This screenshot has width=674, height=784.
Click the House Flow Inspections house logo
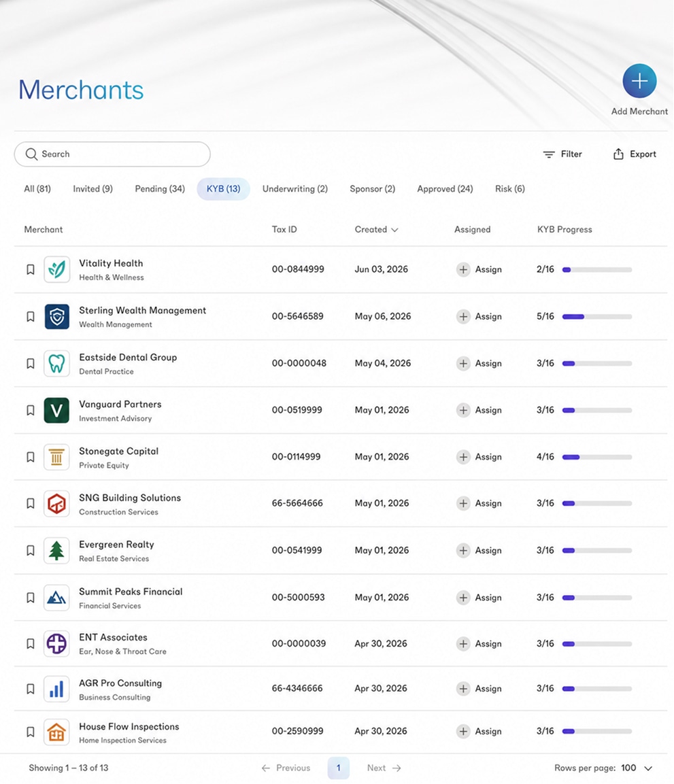pyautogui.click(x=56, y=732)
